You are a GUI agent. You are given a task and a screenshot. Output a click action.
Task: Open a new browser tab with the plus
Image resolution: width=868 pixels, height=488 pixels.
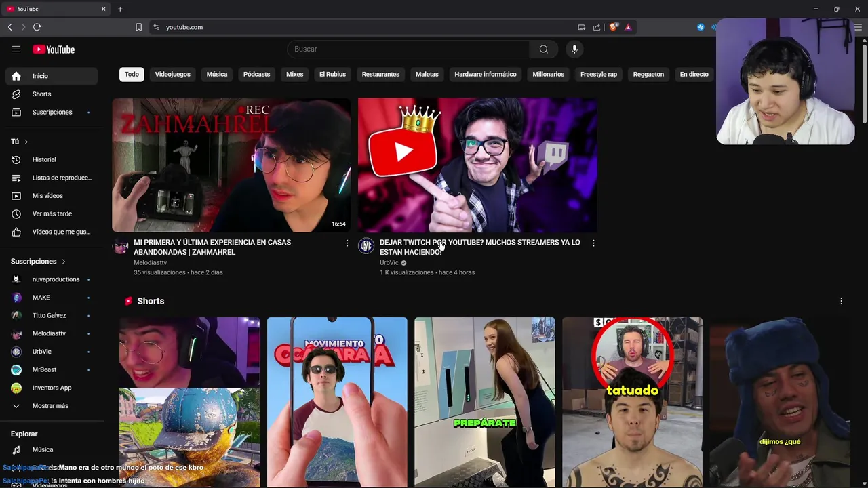point(120,9)
